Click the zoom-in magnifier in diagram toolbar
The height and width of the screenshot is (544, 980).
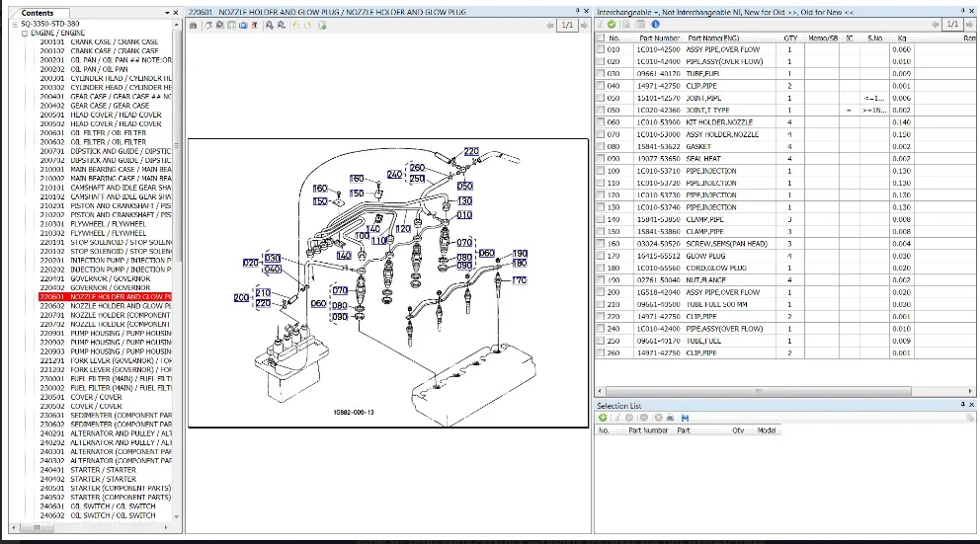coord(270,26)
